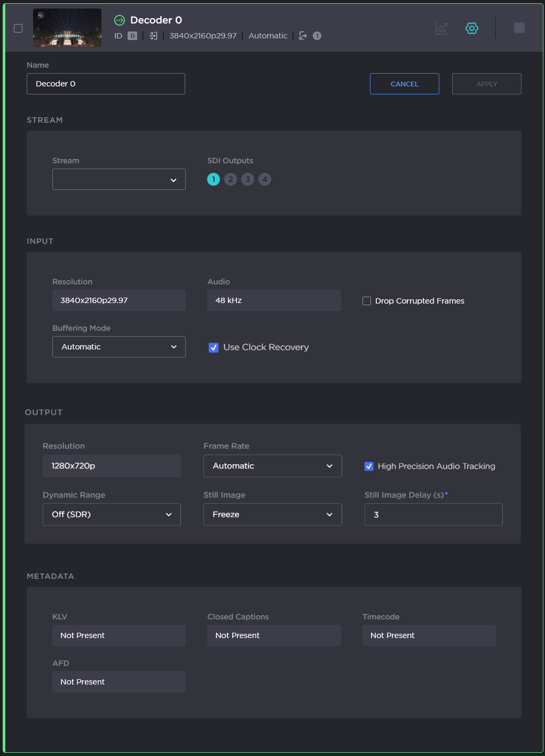Click the teal settings gear icon
The image size is (545, 756).
tap(471, 28)
